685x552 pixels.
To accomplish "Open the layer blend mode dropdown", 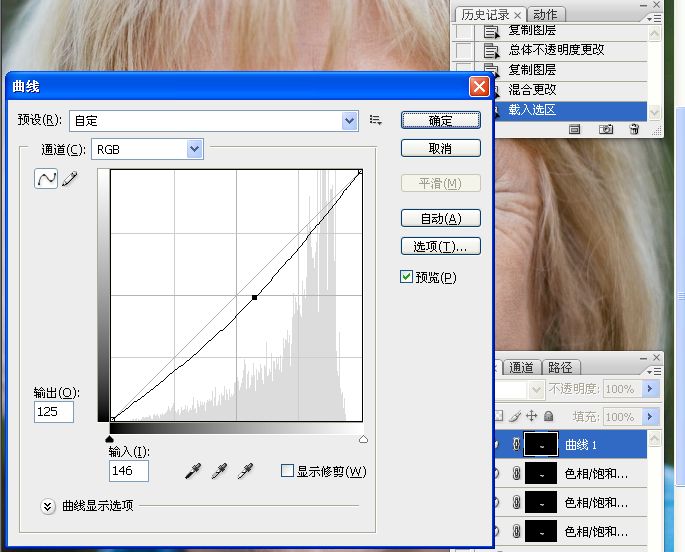I will [x=536, y=390].
